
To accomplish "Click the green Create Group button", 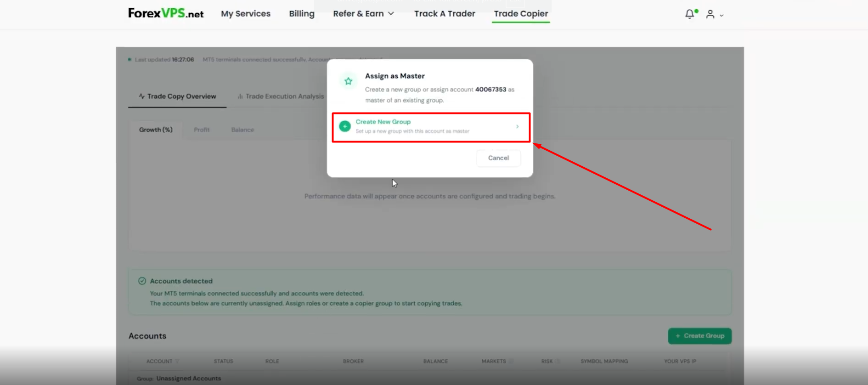I will pos(699,336).
